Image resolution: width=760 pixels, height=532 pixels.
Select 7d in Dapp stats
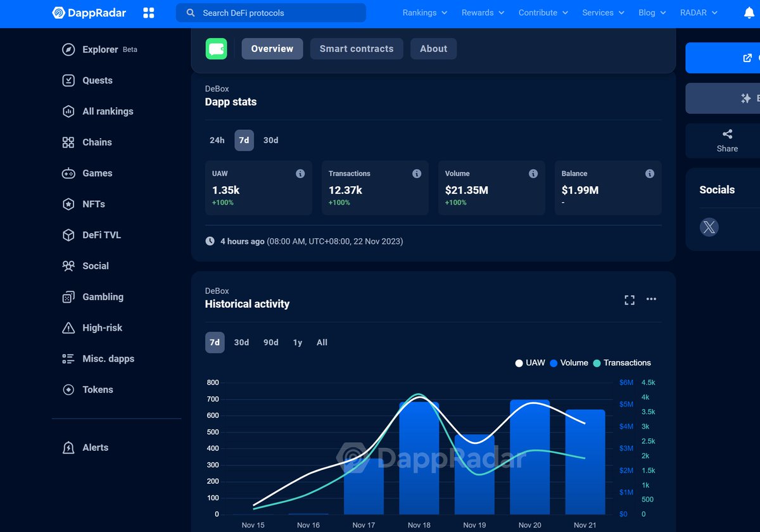pyautogui.click(x=244, y=141)
